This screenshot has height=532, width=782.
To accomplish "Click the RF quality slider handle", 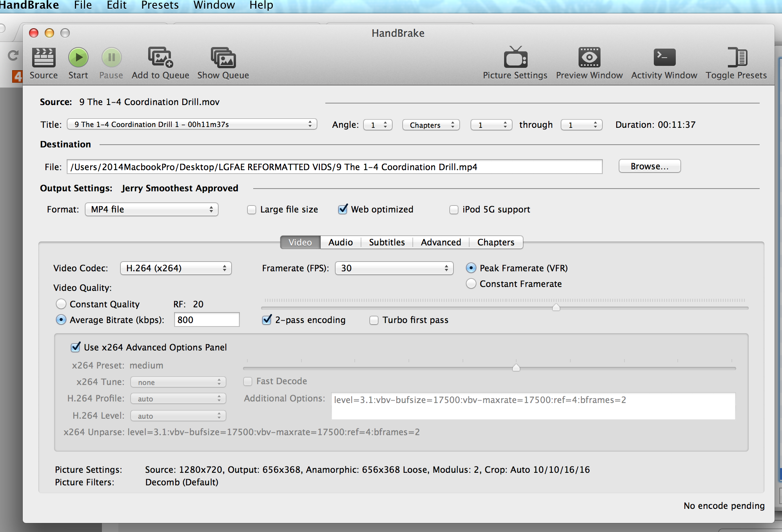I will 556,307.
